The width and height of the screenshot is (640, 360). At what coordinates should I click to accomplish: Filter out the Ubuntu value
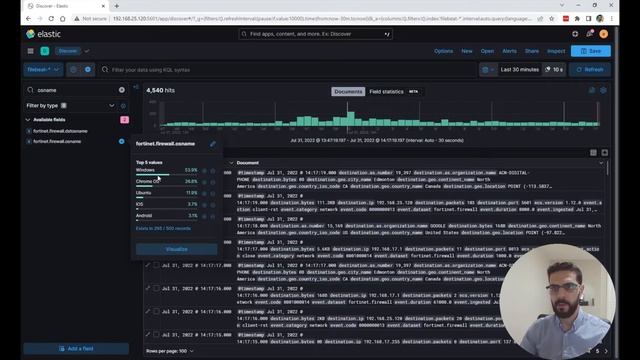(213, 193)
